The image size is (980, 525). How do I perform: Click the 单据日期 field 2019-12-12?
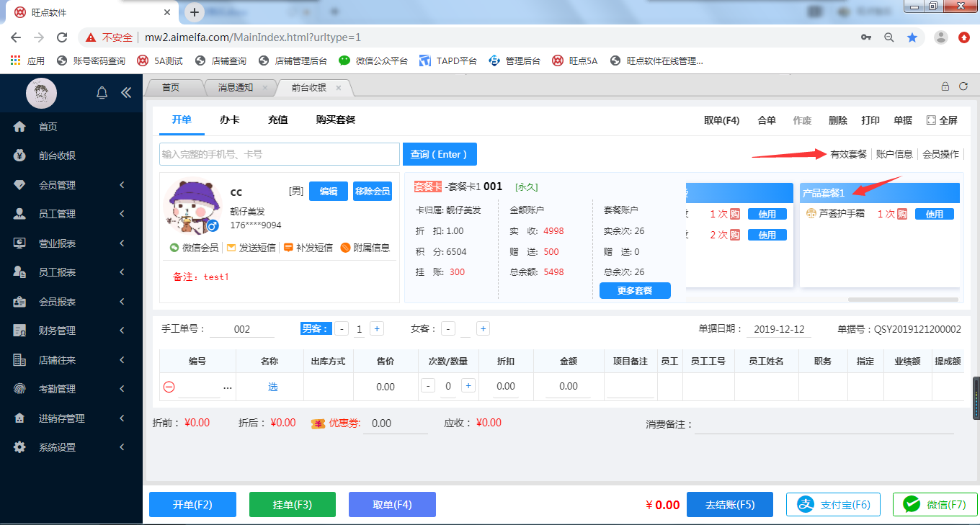[779, 329]
